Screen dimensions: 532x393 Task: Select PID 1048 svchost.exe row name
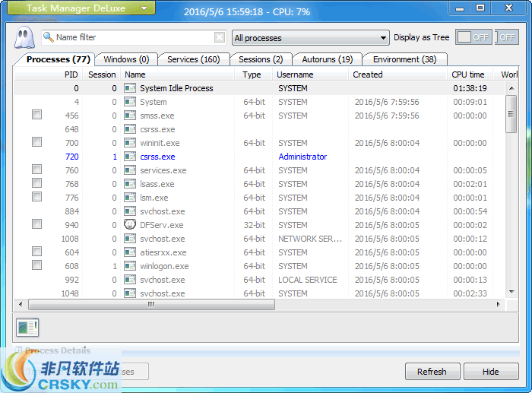163,293
